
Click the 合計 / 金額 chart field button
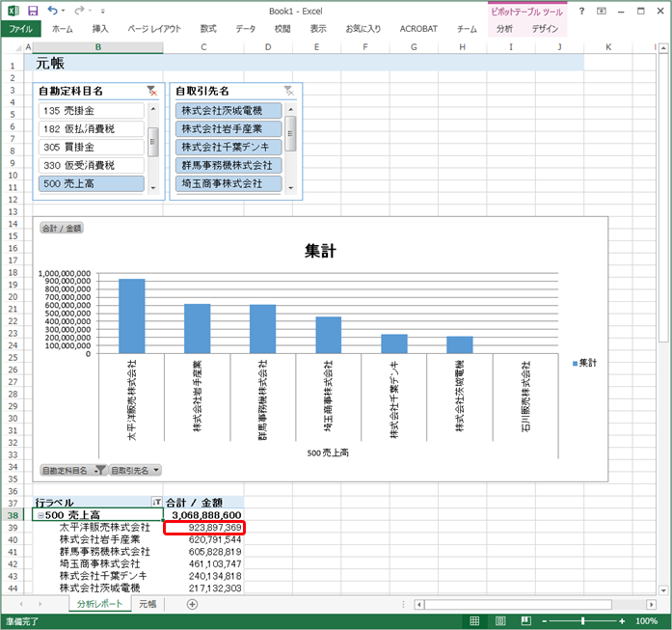(x=62, y=228)
